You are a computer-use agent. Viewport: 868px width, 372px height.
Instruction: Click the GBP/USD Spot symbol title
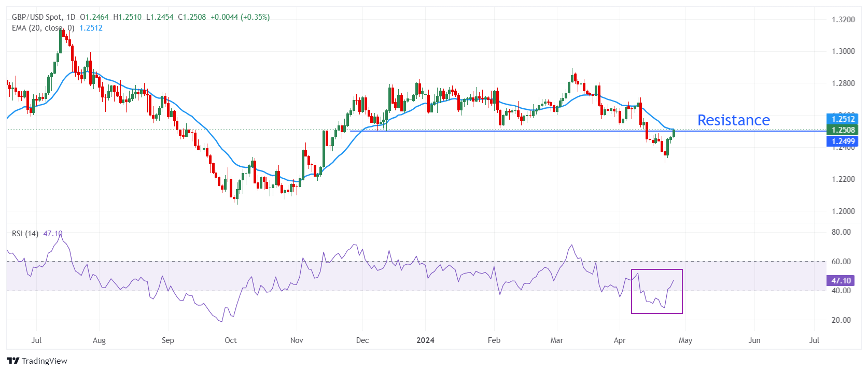[36, 17]
